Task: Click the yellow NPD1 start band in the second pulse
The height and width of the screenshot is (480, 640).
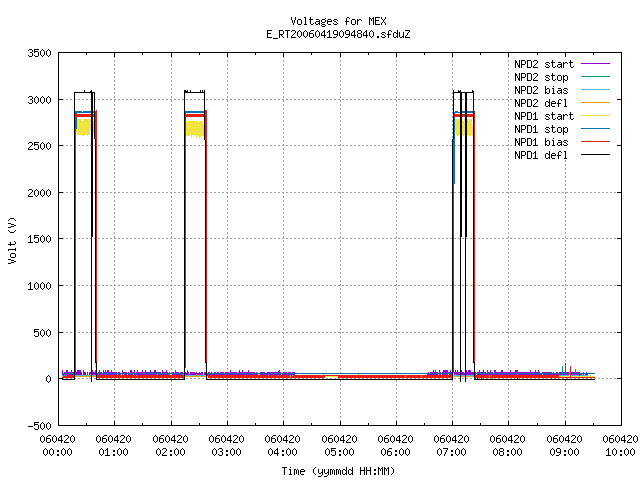Action: coord(195,129)
